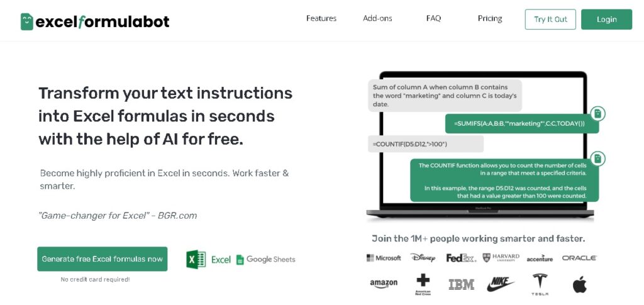Viewport: 644px width, 305px height.
Task: Click the copy icon beside SUMIFS formula
Action: (597, 113)
